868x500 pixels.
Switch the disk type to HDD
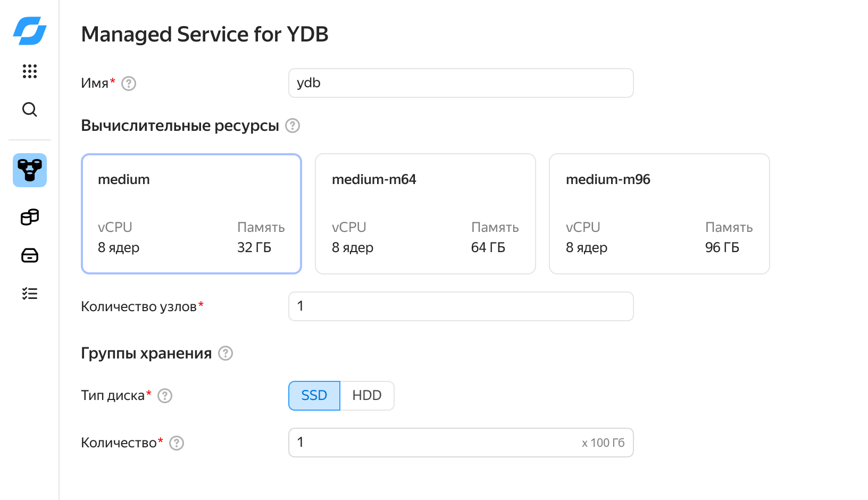367,395
